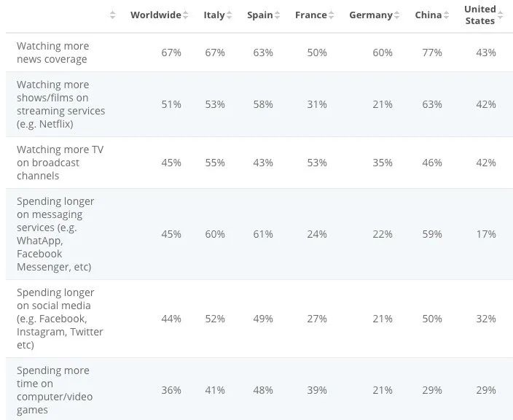The height and width of the screenshot is (420, 513).
Task: Click the streaming services (e.g. Netflix) row label
Action: coord(60,104)
